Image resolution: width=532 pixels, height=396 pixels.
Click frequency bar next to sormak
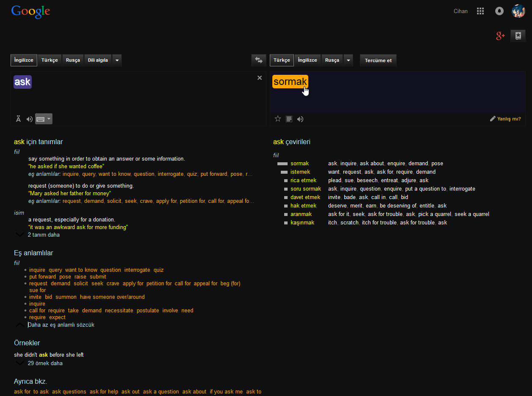282,164
